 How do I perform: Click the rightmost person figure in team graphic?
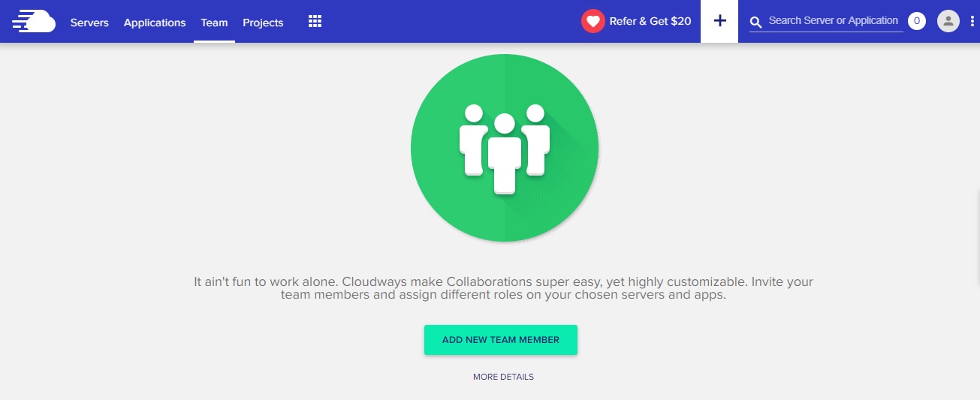[535, 140]
